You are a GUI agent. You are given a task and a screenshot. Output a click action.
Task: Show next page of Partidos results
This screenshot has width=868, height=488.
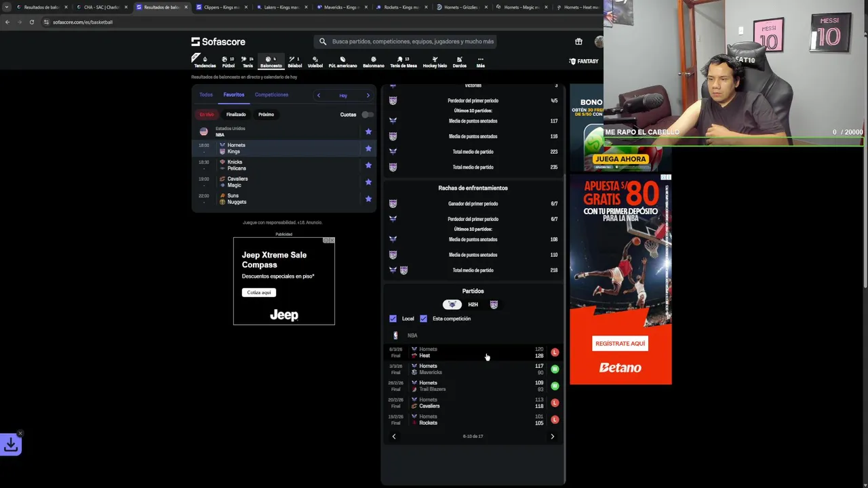pyautogui.click(x=552, y=436)
